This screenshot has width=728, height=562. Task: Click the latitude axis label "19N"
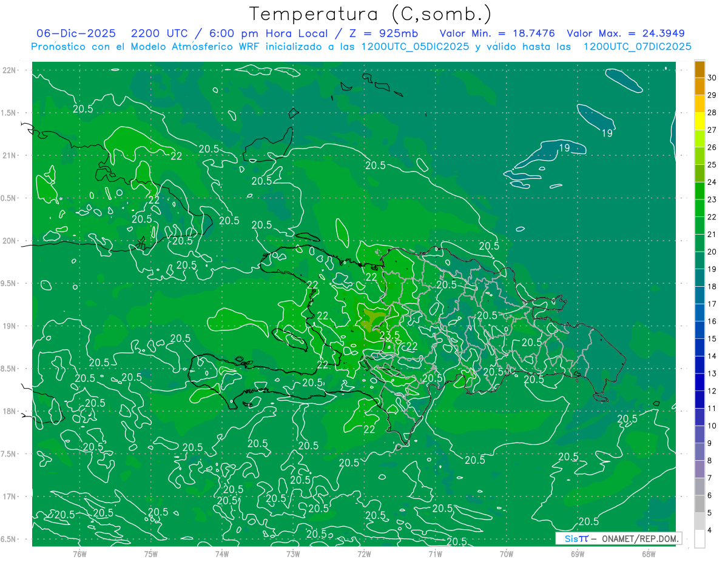(9, 326)
